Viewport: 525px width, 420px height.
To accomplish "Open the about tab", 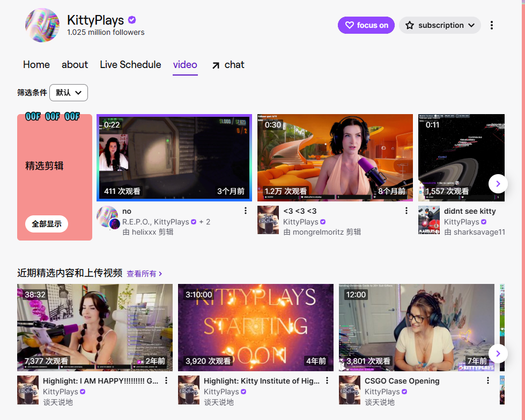I will click(x=75, y=64).
